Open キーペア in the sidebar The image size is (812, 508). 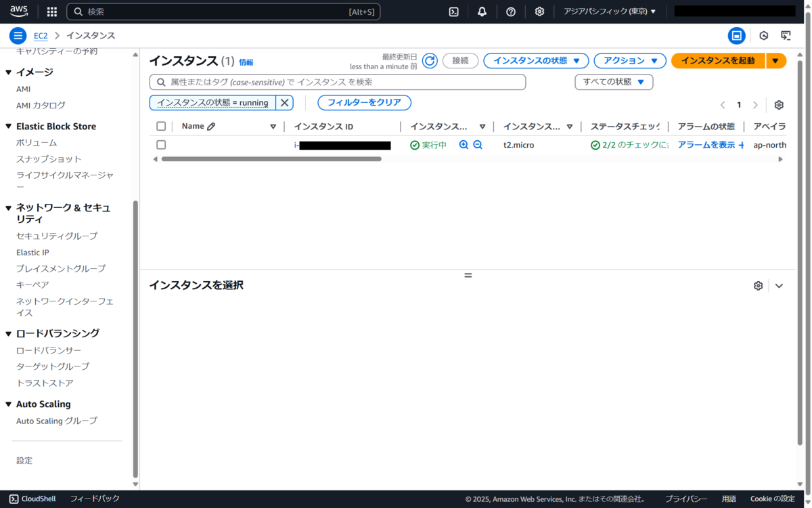tap(32, 285)
